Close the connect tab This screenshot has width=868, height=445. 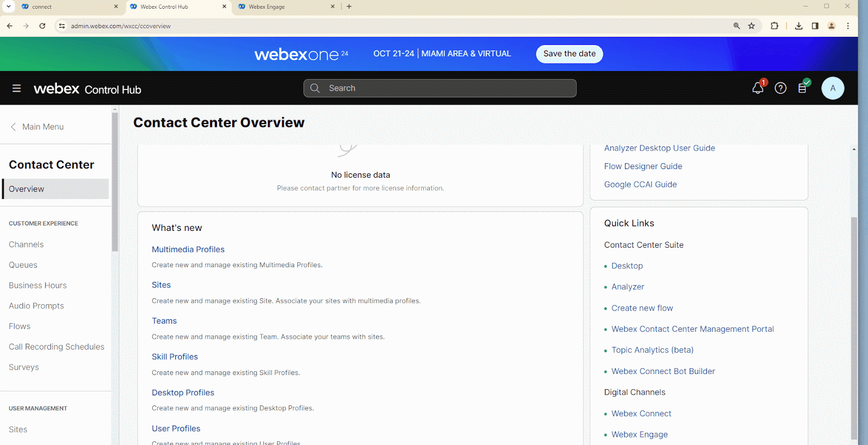pos(116,7)
